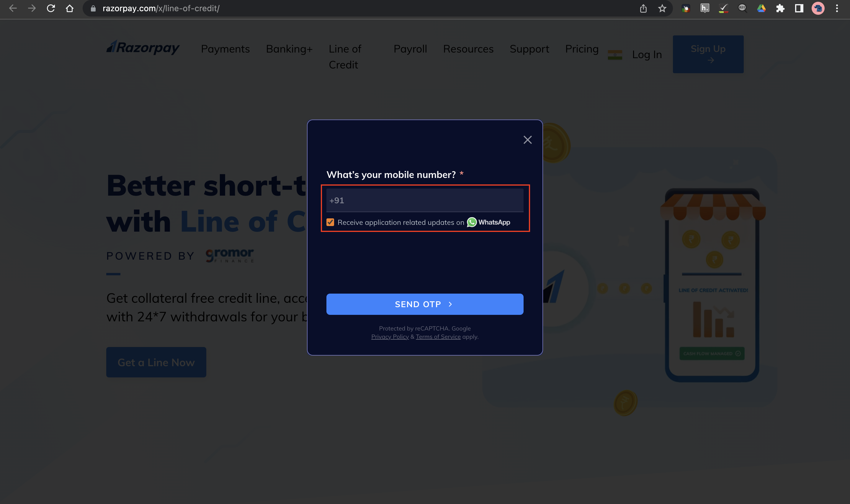Click the mobile number input field
Image resolution: width=850 pixels, height=504 pixels.
pos(424,199)
